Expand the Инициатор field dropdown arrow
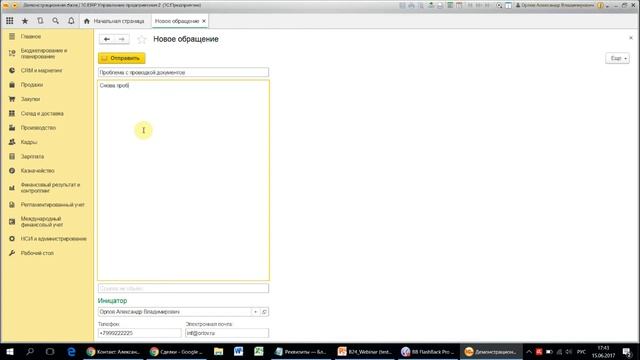The image size is (640, 360). [255, 312]
